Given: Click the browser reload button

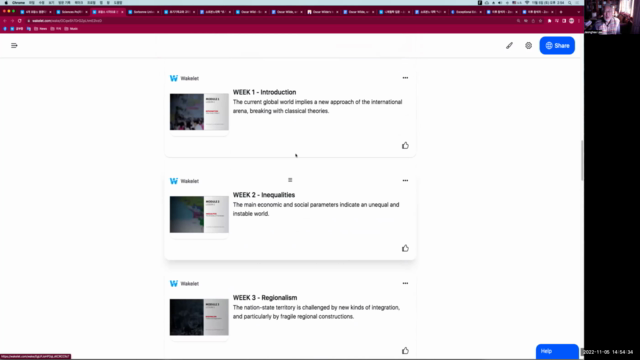Looking at the screenshot, I should [20, 21].
